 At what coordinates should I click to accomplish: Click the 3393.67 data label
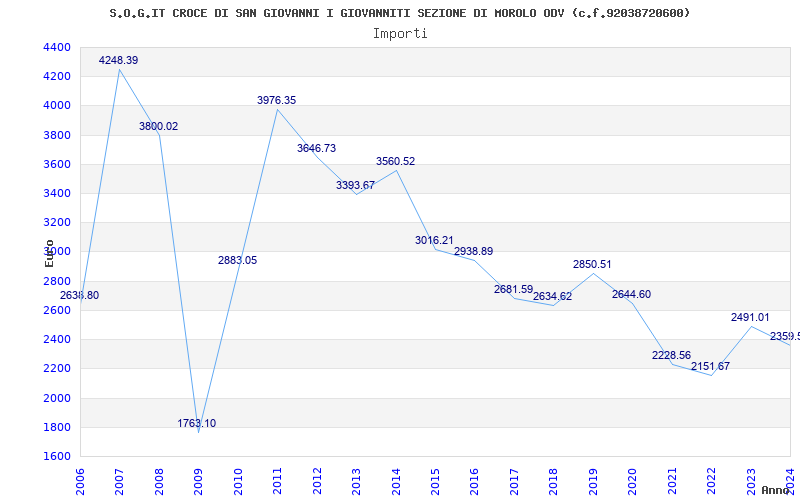pos(356,185)
